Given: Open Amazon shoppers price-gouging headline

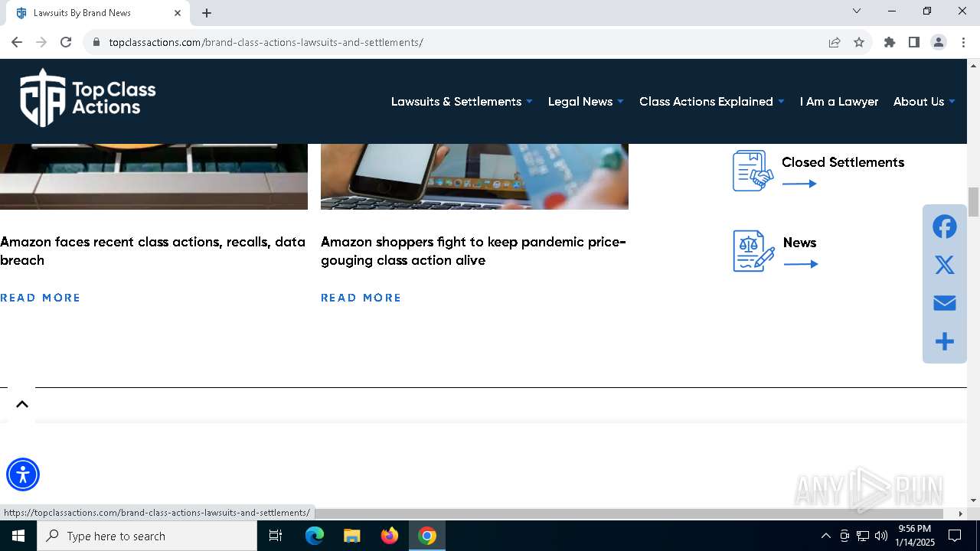Looking at the screenshot, I should 474,251.
